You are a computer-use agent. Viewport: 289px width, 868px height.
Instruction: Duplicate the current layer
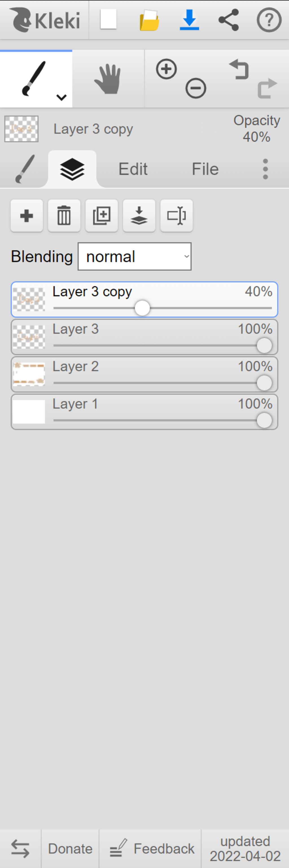[x=102, y=216]
